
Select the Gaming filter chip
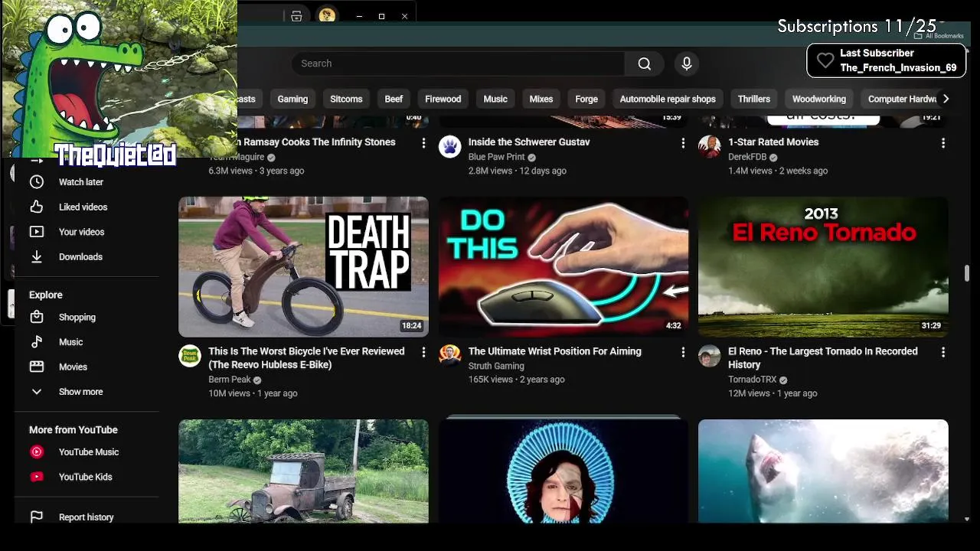coord(292,99)
